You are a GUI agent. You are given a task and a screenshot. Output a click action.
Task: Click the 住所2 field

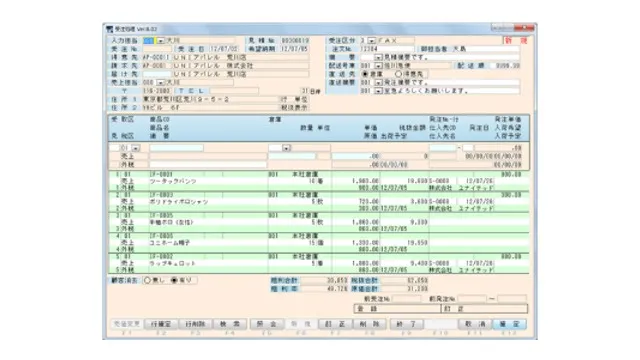pyautogui.click(x=210, y=108)
